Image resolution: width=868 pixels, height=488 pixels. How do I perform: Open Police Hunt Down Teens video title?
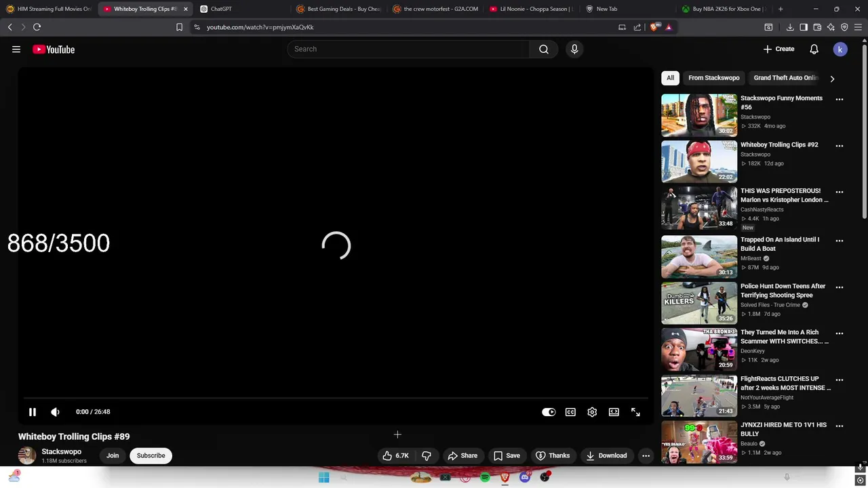pos(783,291)
